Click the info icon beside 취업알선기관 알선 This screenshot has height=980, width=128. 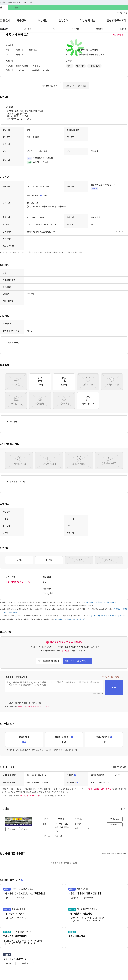click(x=72, y=737)
